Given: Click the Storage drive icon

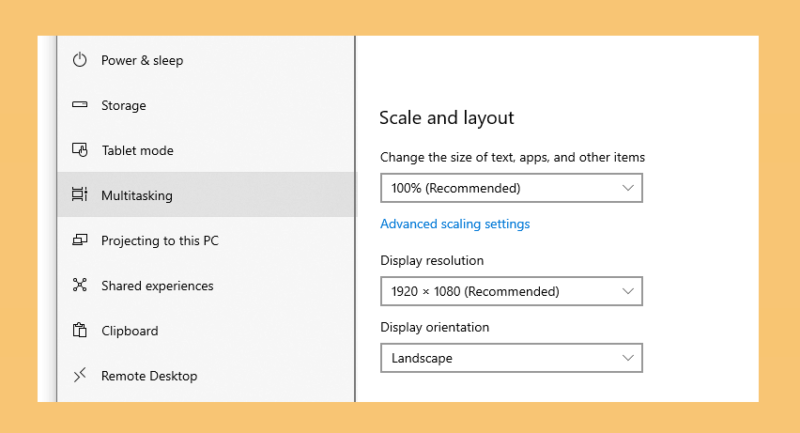Looking at the screenshot, I should (x=80, y=105).
